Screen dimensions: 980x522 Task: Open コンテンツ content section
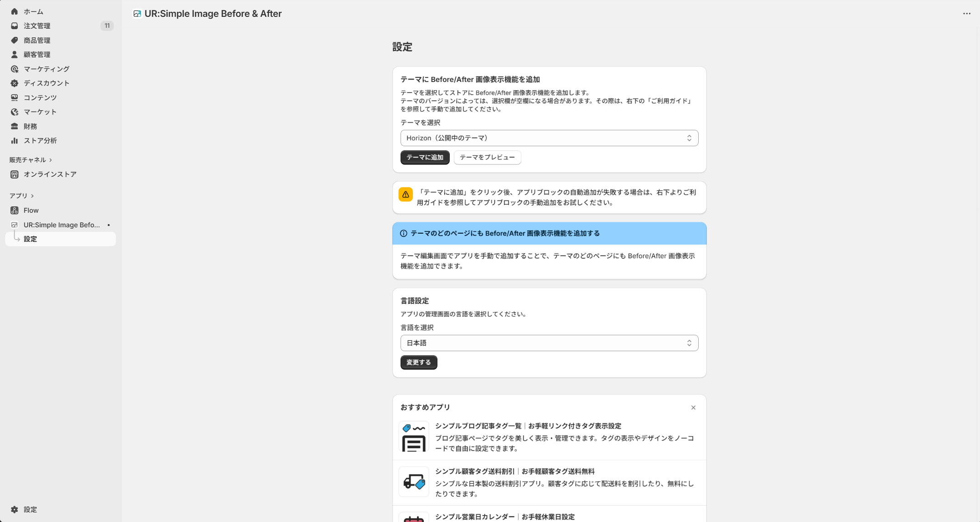point(14,97)
